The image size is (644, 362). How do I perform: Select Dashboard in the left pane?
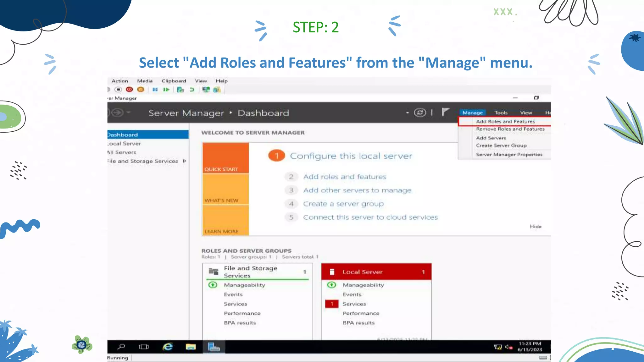pyautogui.click(x=148, y=135)
